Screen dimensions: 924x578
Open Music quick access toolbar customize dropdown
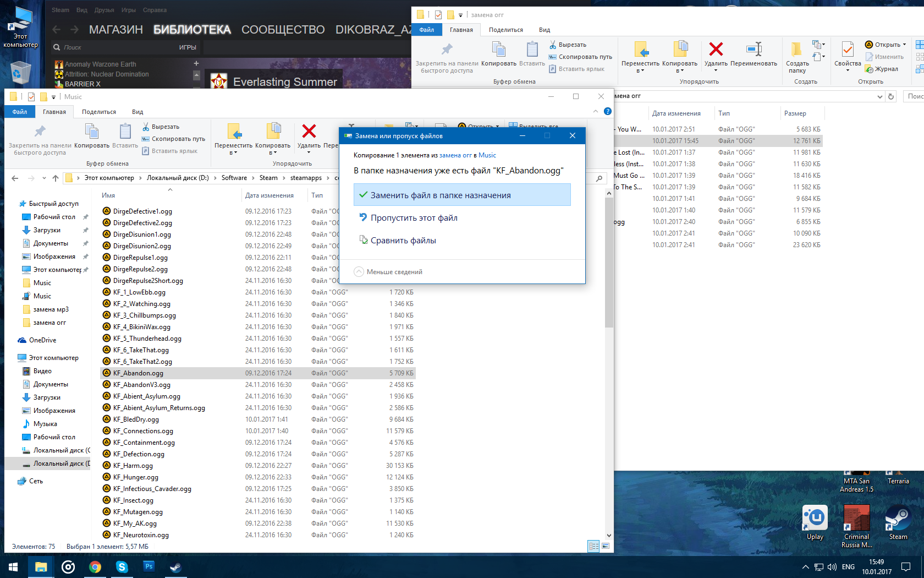point(53,97)
